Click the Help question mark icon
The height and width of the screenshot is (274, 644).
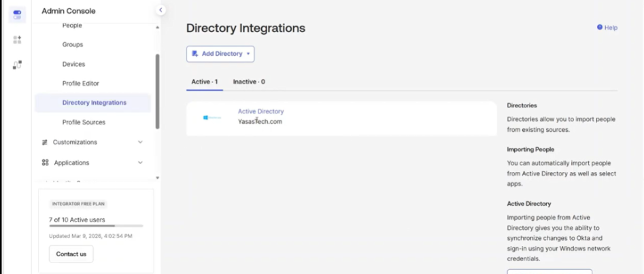[600, 28]
